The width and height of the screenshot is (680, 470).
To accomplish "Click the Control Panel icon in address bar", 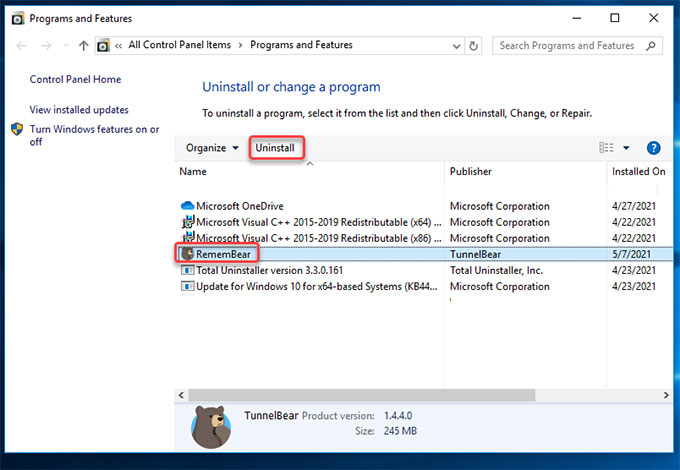I will (103, 46).
